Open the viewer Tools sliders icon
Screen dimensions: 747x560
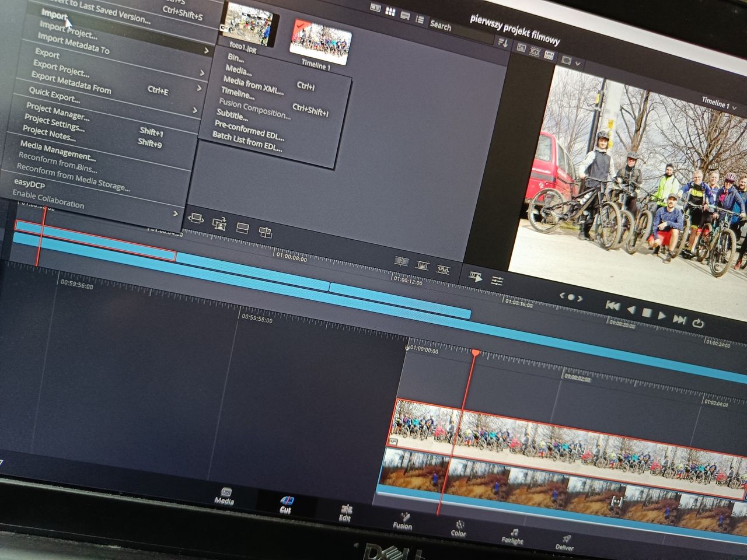497,281
